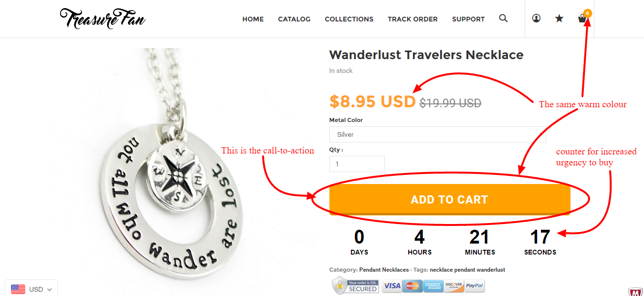Open the Track Order page
Screen dimensions: 644x296
(x=412, y=19)
